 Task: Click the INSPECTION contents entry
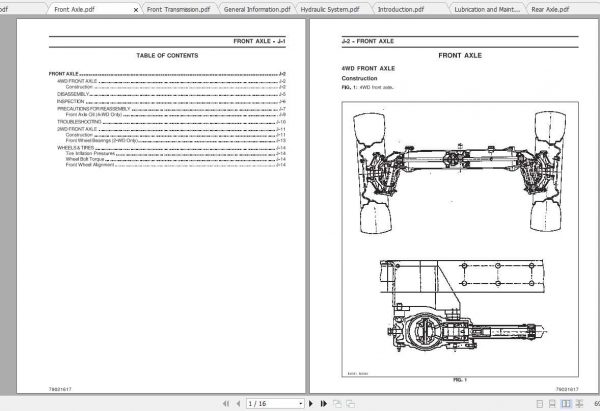(x=171, y=101)
